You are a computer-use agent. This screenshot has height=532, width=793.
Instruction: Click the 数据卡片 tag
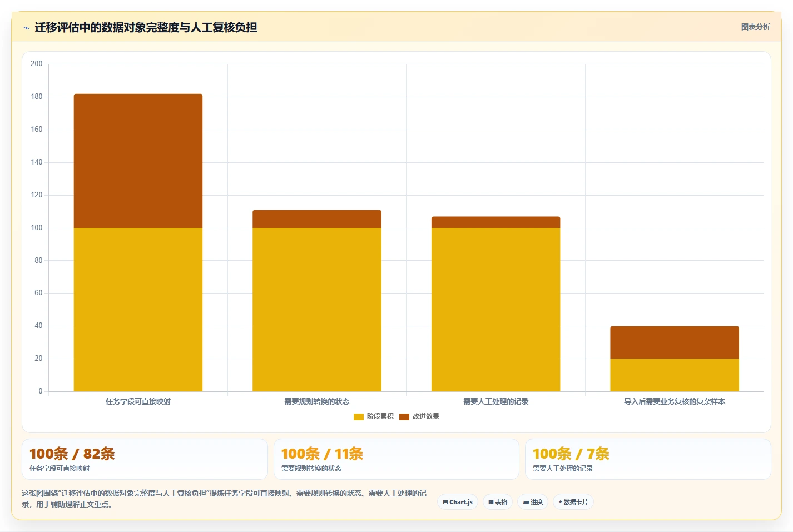573,502
